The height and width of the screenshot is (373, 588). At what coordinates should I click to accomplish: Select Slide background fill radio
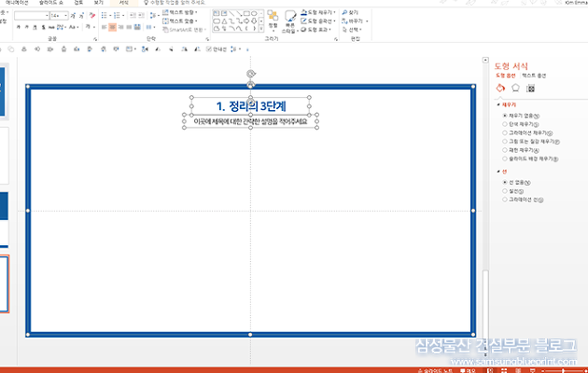pos(505,159)
